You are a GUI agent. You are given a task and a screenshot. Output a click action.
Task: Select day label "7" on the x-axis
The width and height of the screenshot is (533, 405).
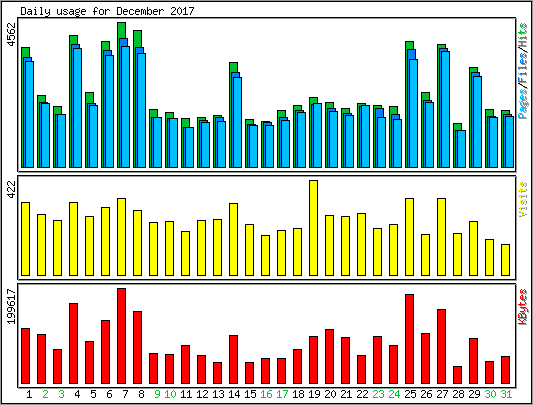coord(125,394)
